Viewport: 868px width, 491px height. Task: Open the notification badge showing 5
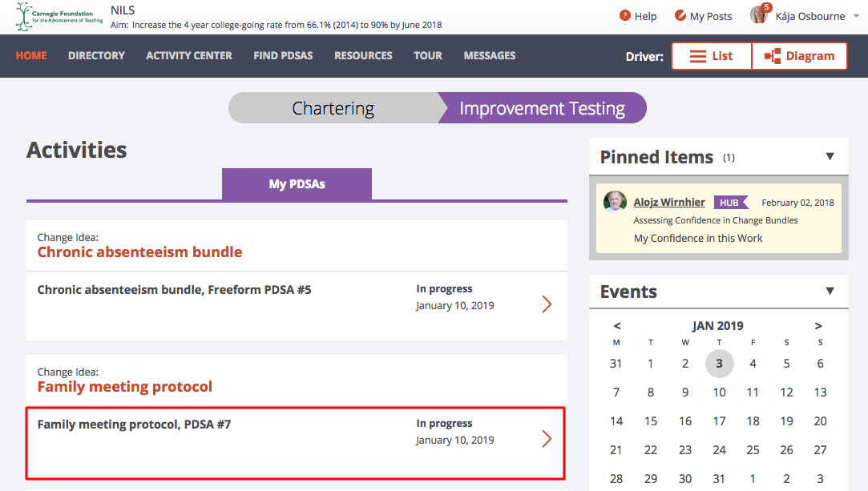click(767, 7)
